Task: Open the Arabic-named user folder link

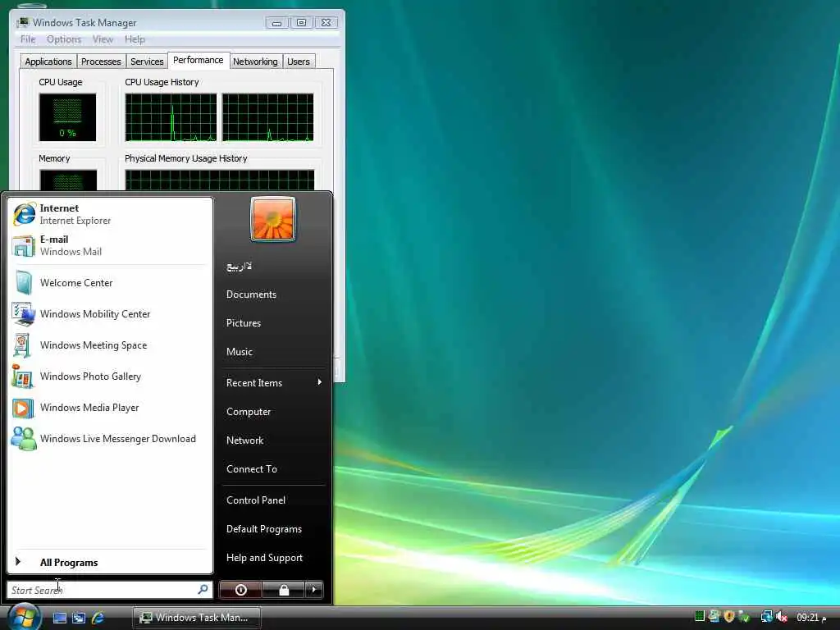Action: coord(239,267)
